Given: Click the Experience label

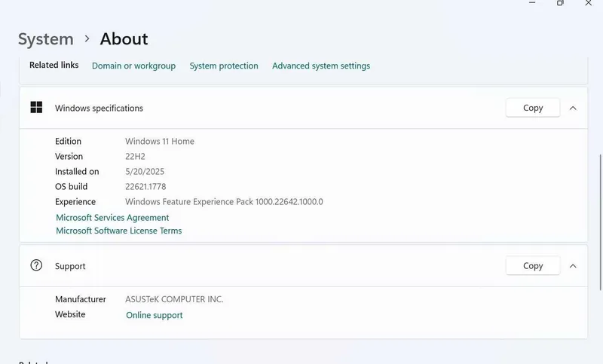Looking at the screenshot, I should click(x=75, y=202).
